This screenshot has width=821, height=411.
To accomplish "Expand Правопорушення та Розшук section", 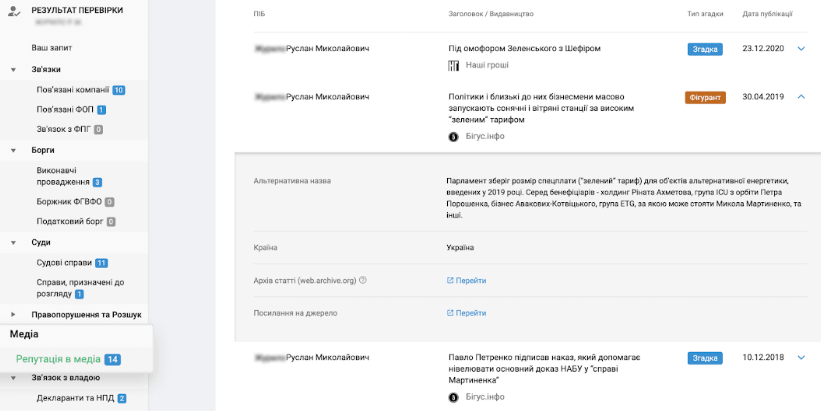I will click(x=13, y=315).
